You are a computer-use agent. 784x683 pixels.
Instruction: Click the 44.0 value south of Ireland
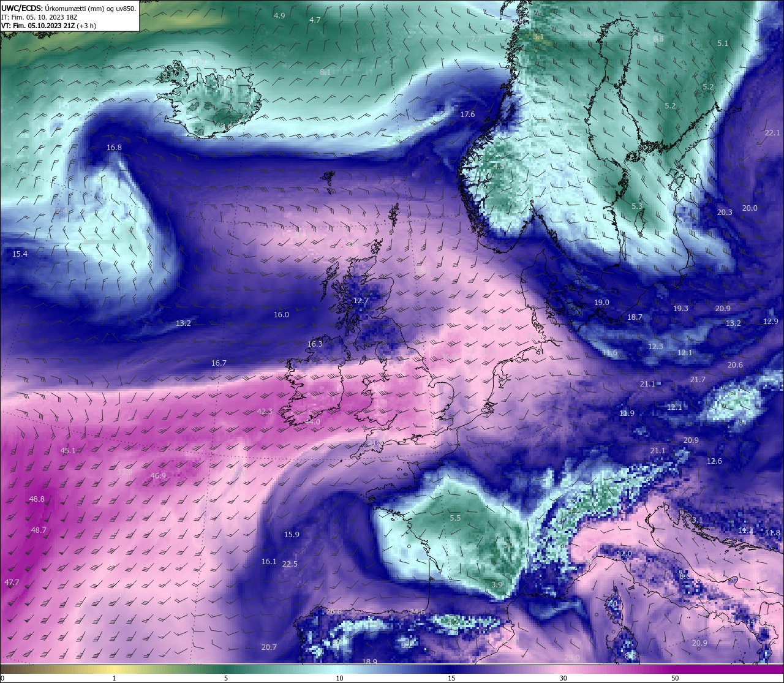(312, 421)
